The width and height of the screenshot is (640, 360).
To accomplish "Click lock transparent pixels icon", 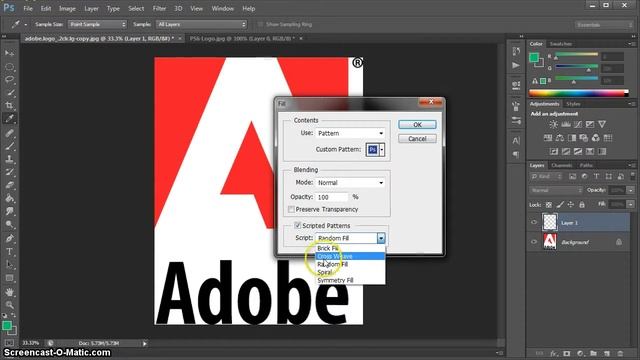I will pyautogui.click(x=549, y=204).
